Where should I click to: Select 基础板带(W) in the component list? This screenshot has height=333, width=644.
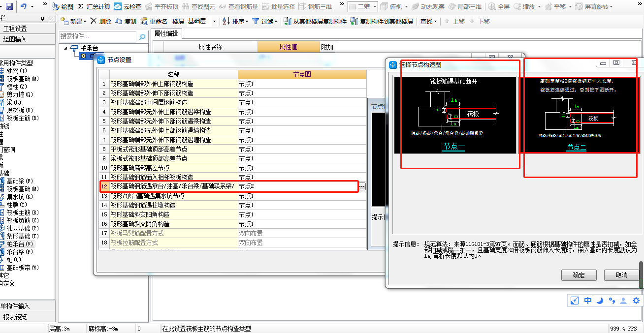(x=22, y=268)
